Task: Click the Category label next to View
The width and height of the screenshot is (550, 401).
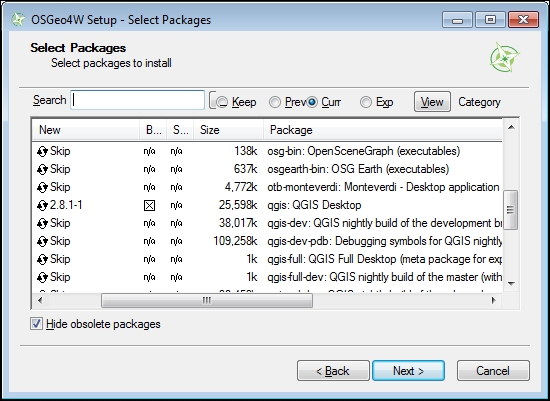Action: point(479,102)
